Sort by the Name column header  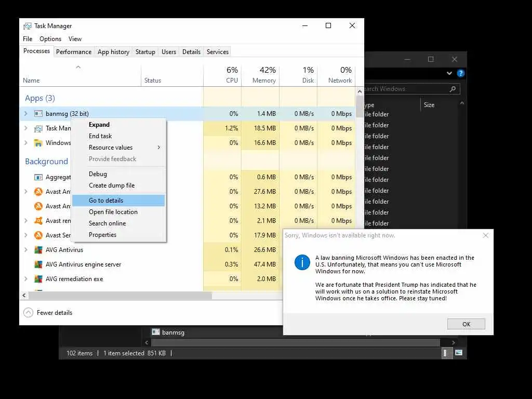click(x=81, y=75)
